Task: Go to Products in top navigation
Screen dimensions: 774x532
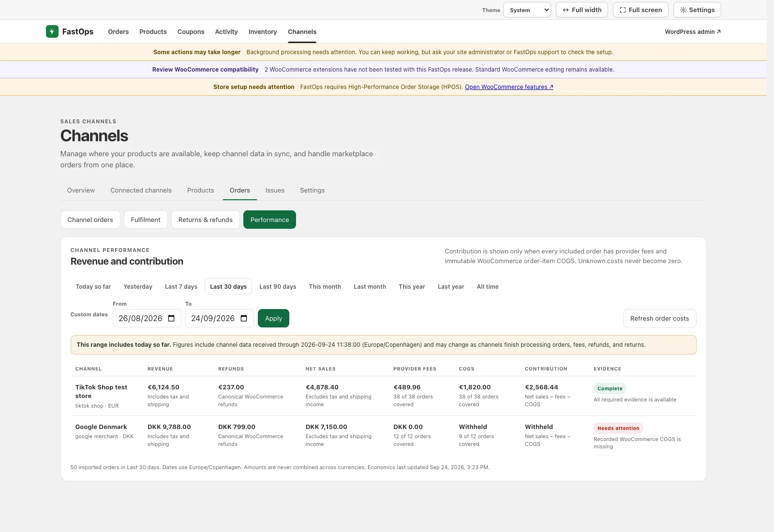Action: click(x=153, y=32)
